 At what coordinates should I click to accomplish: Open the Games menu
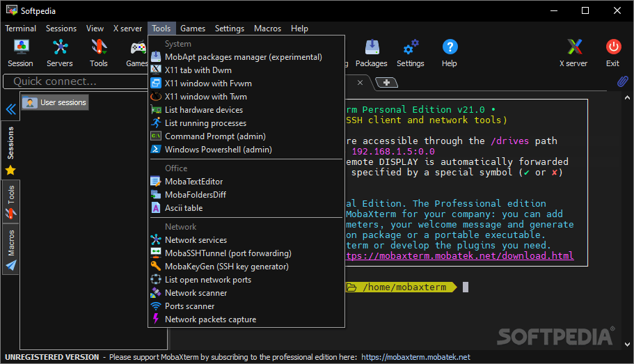tap(193, 29)
